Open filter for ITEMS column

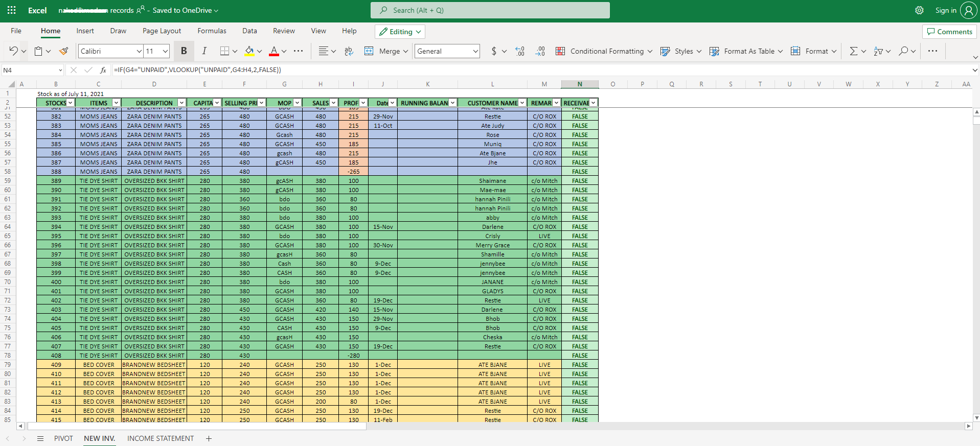click(x=116, y=103)
